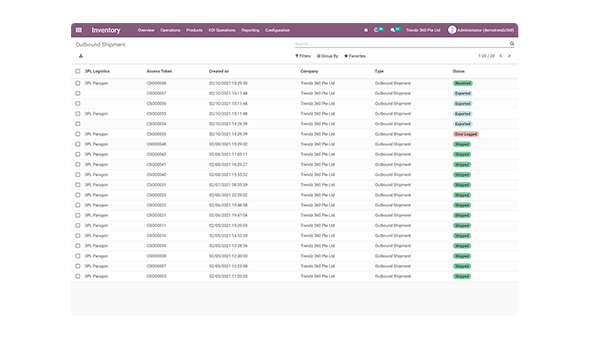Open the apps grid menu icon
Image resolution: width=590 pixels, height=360 pixels.
click(79, 30)
